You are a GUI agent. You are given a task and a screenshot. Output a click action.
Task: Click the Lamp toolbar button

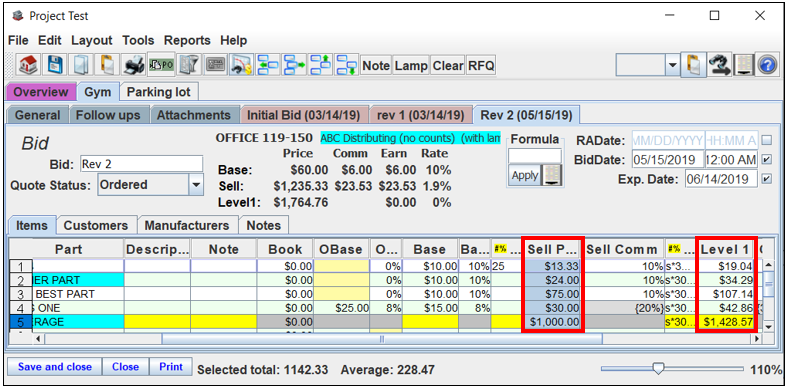point(411,66)
